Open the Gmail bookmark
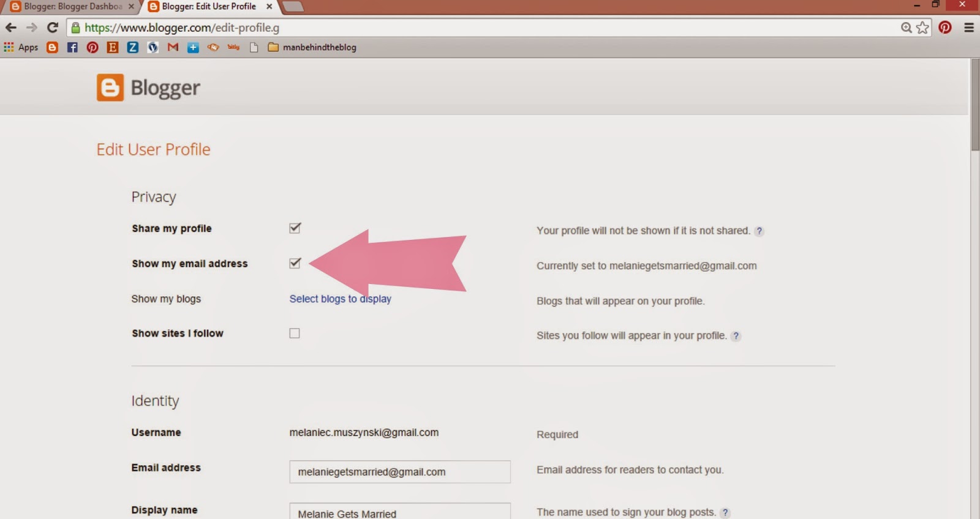Image resolution: width=980 pixels, height=519 pixels. click(x=173, y=47)
